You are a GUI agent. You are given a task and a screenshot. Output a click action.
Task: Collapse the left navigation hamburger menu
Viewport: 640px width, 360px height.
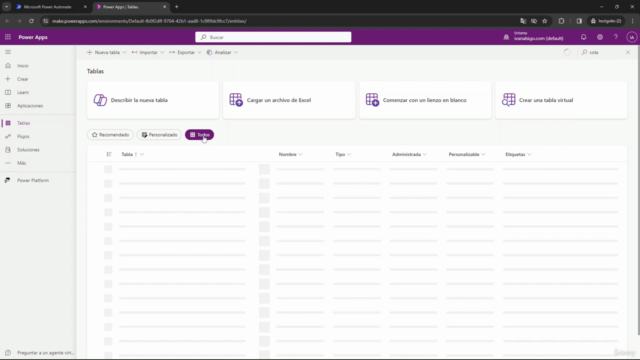(x=8, y=52)
